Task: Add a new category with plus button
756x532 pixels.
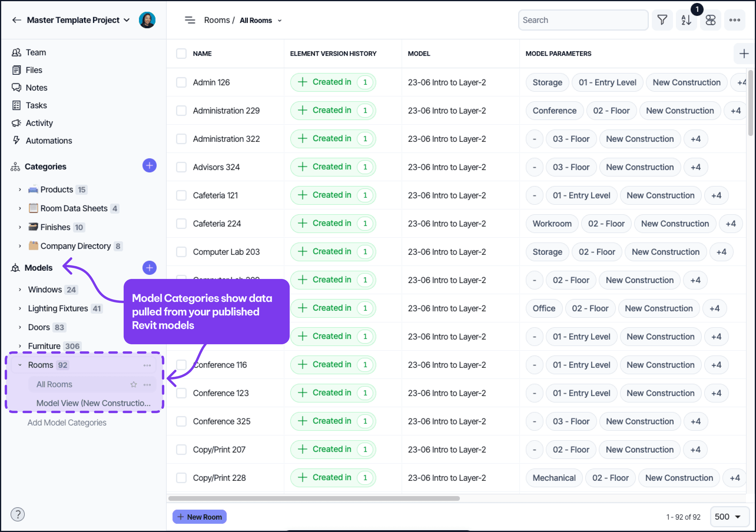Action: (x=149, y=166)
